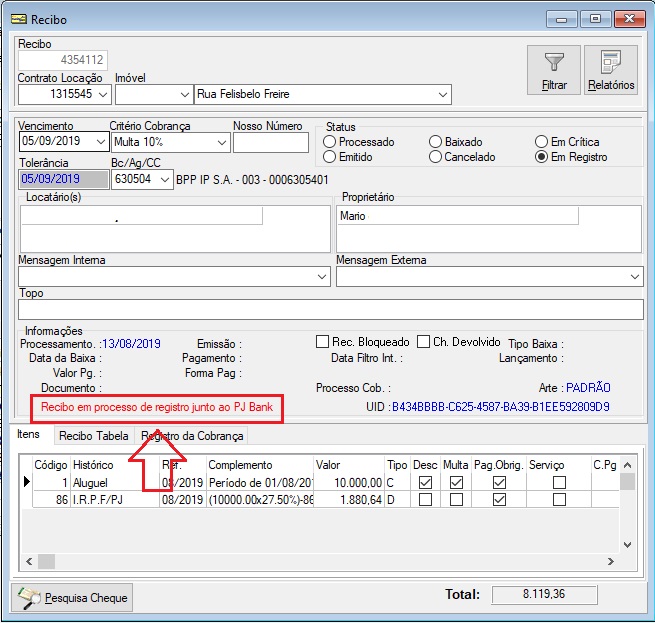The width and height of the screenshot is (655, 623).
Task: Expand the Contrato Locação dropdown
Action: pos(103,94)
